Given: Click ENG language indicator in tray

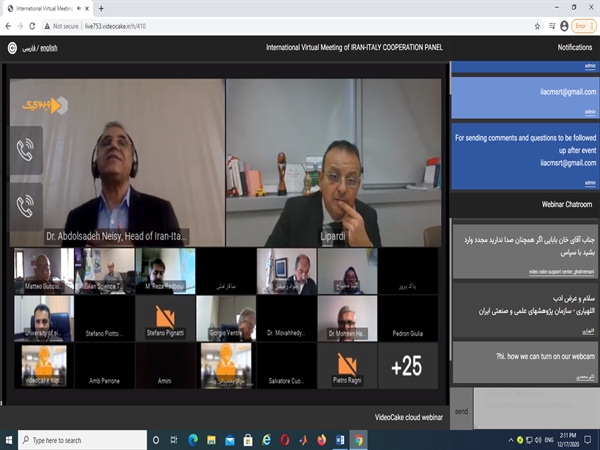Looking at the screenshot, I should [x=549, y=440].
